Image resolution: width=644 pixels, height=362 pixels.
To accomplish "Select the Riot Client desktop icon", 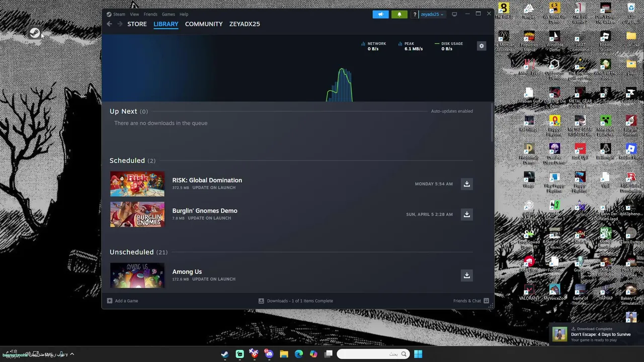I will click(529, 264).
